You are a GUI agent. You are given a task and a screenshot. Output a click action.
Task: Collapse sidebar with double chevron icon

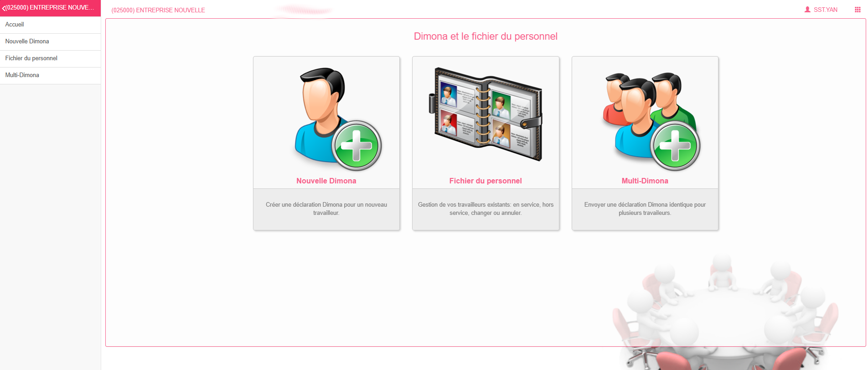(x=4, y=8)
